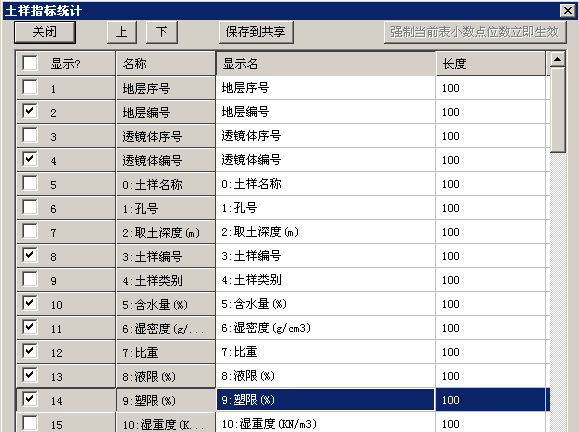This screenshot has width=579, height=432.
Task: Enable checkbox for row 15 湿重度
Action: point(30,423)
